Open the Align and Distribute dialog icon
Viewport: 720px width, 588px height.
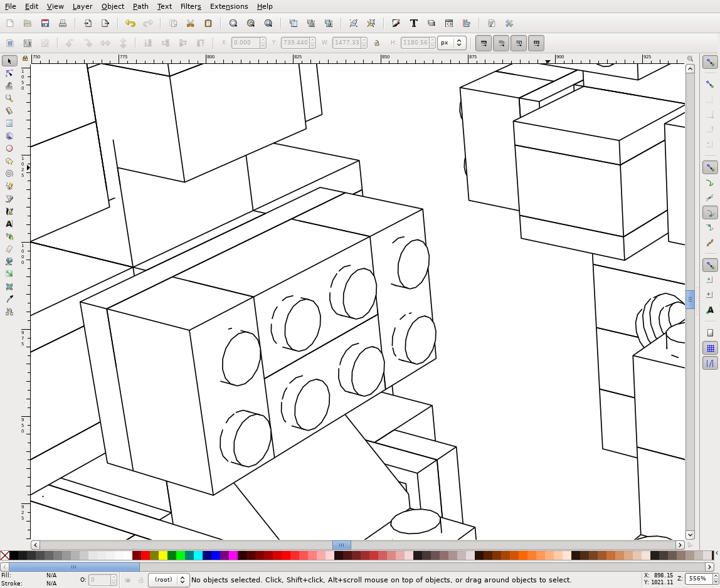tap(467, 23)
